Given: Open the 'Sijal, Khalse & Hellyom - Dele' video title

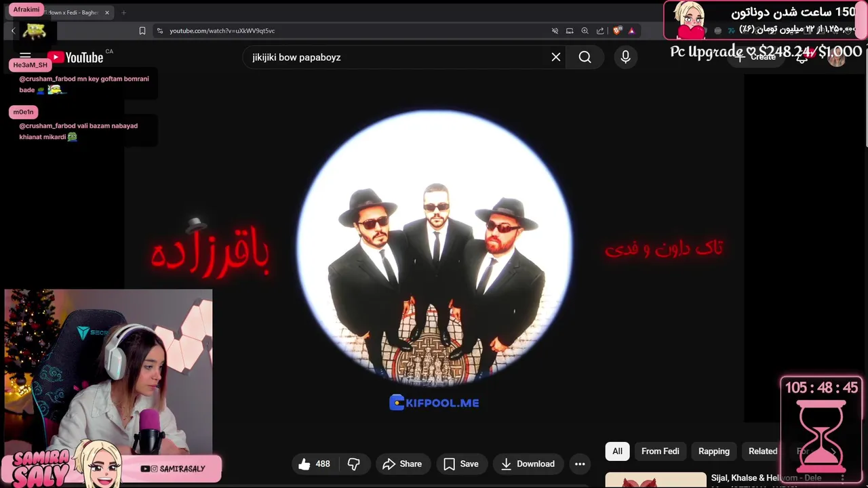Looking at the screenshot, I should [x=766, y=478].
